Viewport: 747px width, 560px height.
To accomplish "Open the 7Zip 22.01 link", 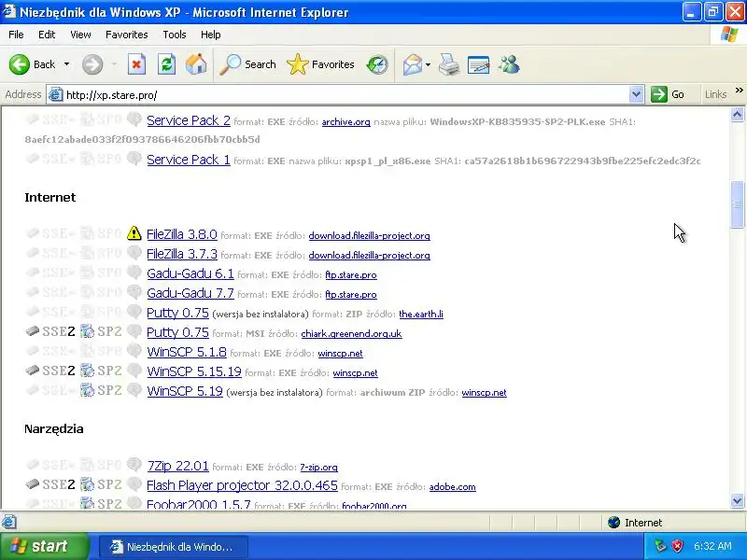I will [177, 466].
